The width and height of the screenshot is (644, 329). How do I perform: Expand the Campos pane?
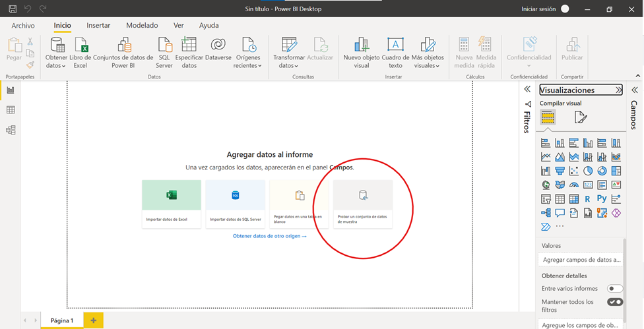635,90
